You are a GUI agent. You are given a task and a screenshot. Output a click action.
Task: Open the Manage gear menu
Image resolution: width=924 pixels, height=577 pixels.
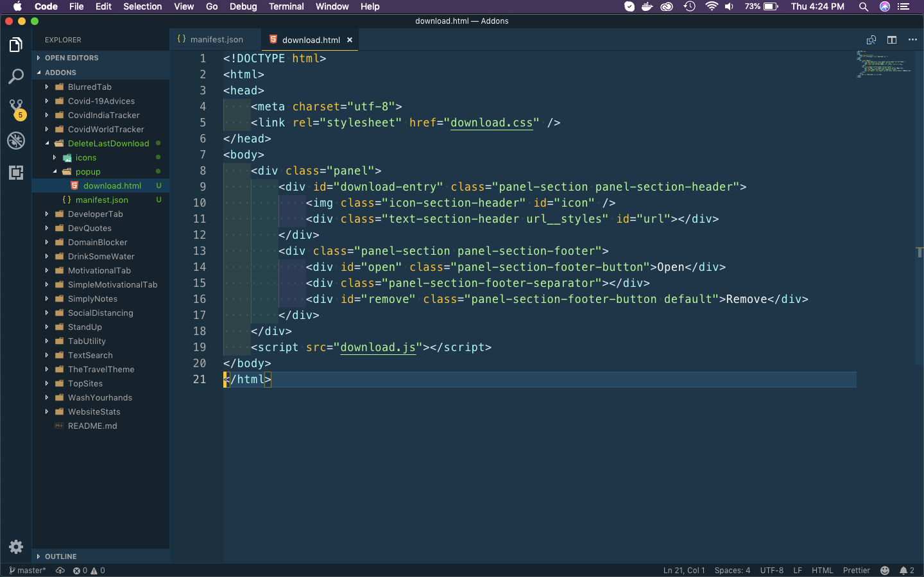(x=16, y=547)
